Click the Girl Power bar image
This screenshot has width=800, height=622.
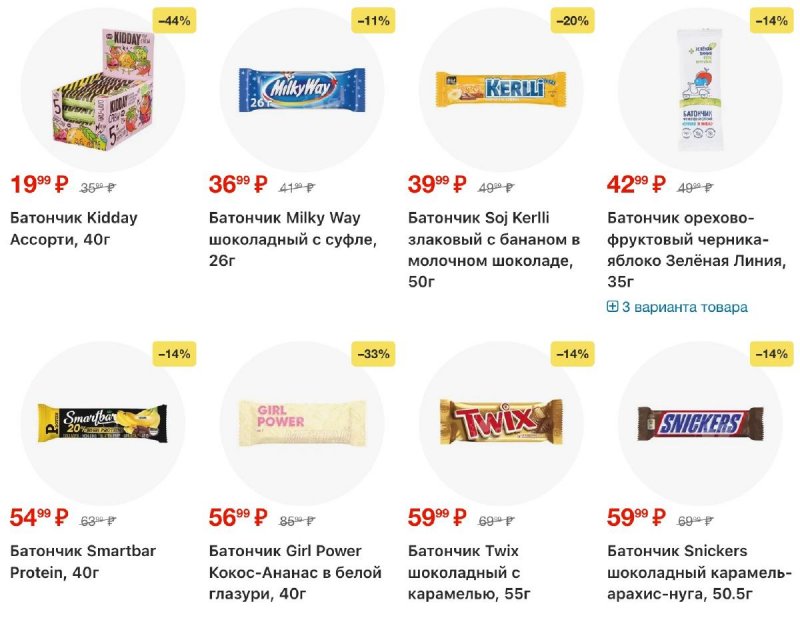pos(302,423)
